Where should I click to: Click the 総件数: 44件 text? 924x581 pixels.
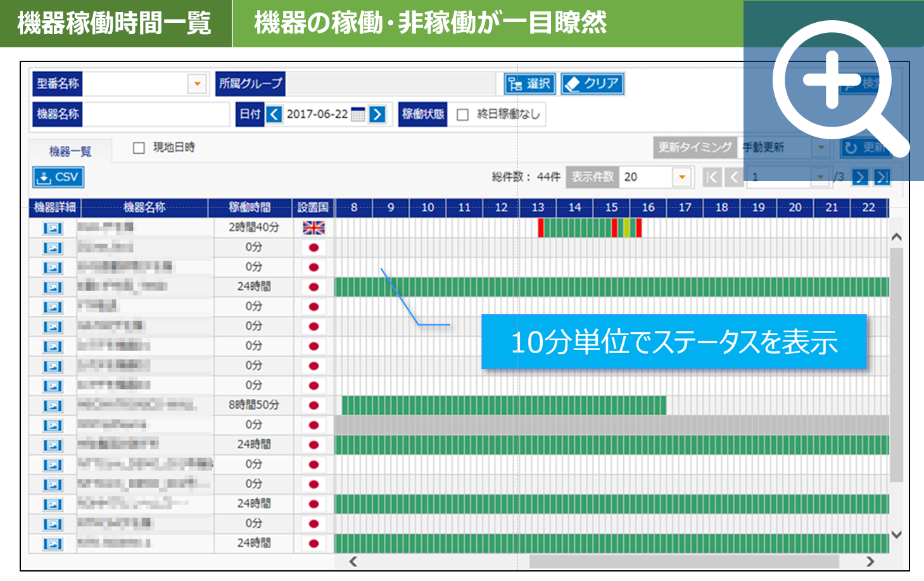[526, 177]
